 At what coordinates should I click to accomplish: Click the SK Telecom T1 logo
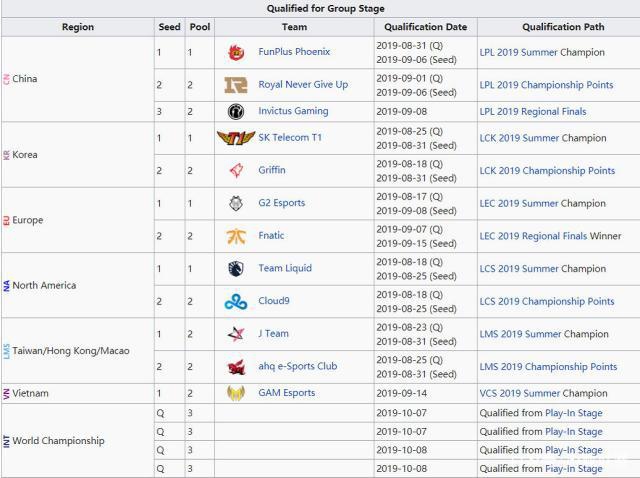tap(236, 138)
